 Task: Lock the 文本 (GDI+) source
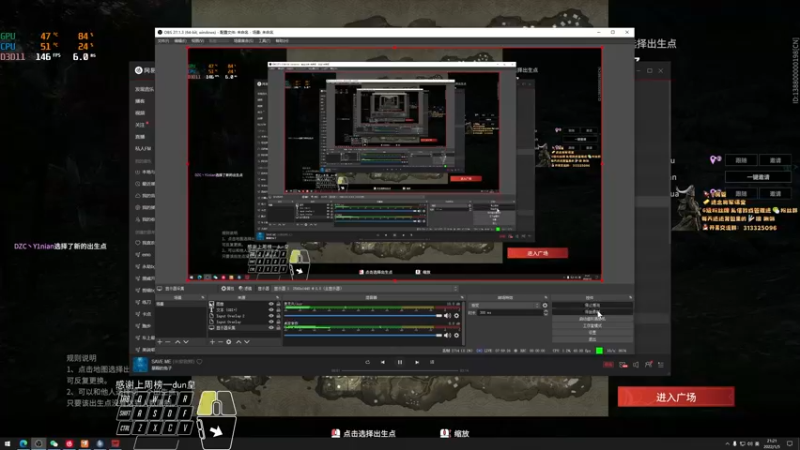point(278,310)
